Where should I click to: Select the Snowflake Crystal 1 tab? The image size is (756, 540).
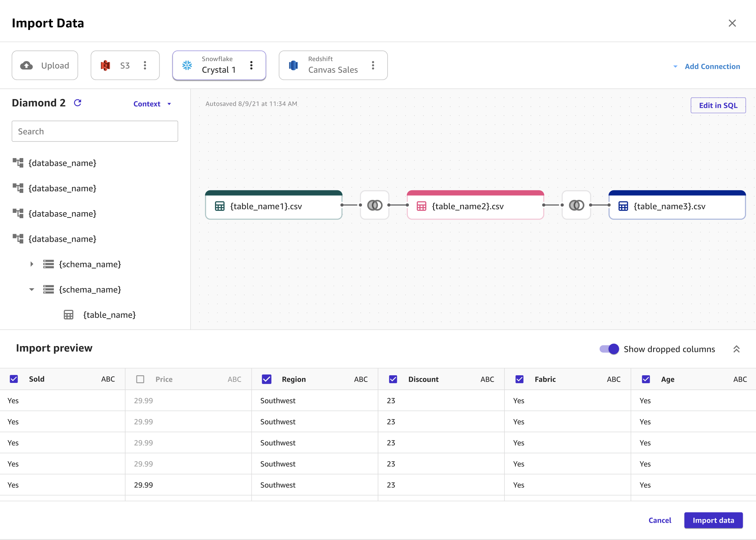(219, 65)
